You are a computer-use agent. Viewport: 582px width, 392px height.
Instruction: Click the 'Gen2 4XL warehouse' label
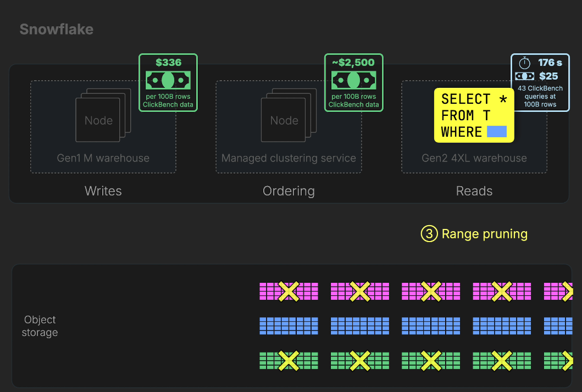(474, 158)
